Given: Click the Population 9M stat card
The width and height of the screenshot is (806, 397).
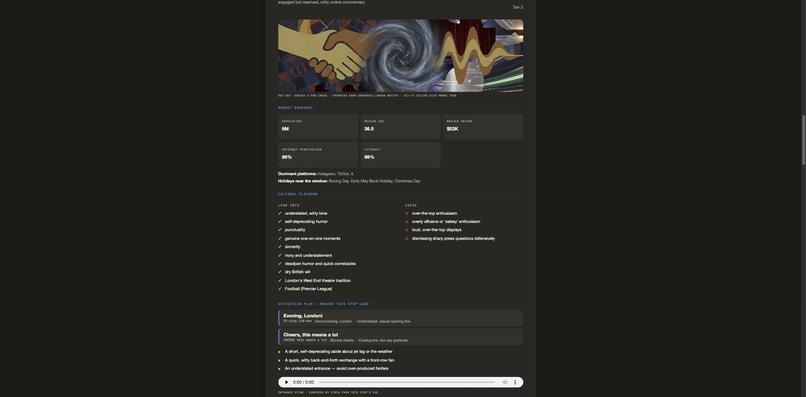Looking at the screenshot, I should coord(318,127).
